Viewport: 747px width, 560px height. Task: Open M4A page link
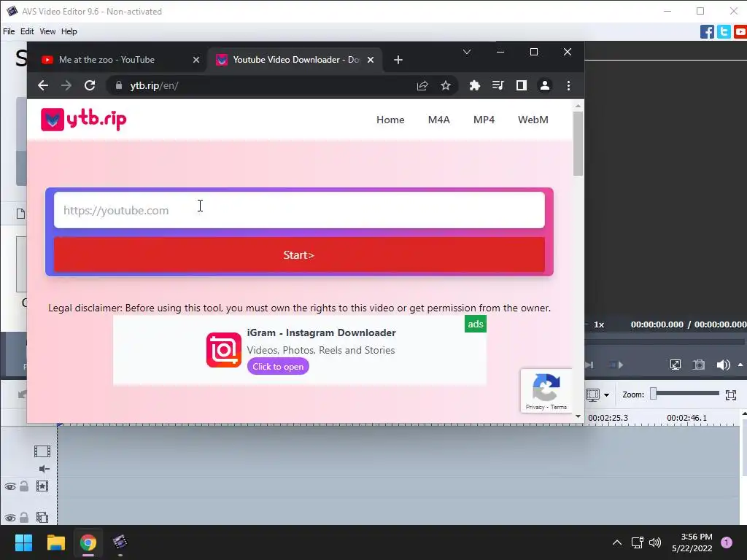tap(438, 120)
